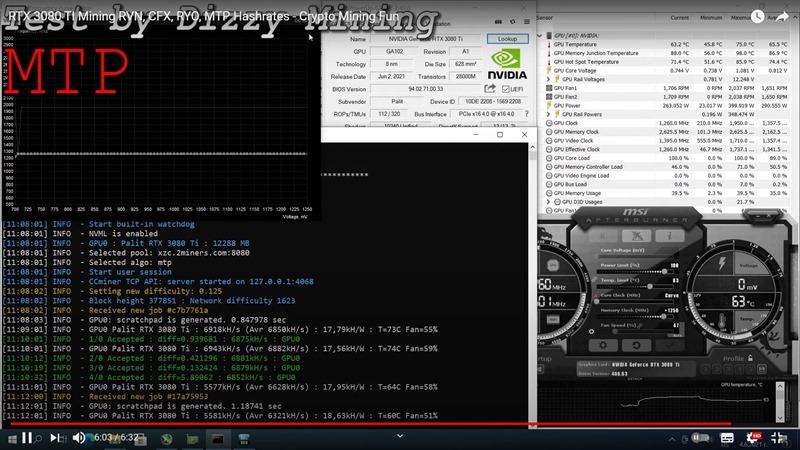Open the Afterburner green jet taskbar icon

tap(167, 439)
